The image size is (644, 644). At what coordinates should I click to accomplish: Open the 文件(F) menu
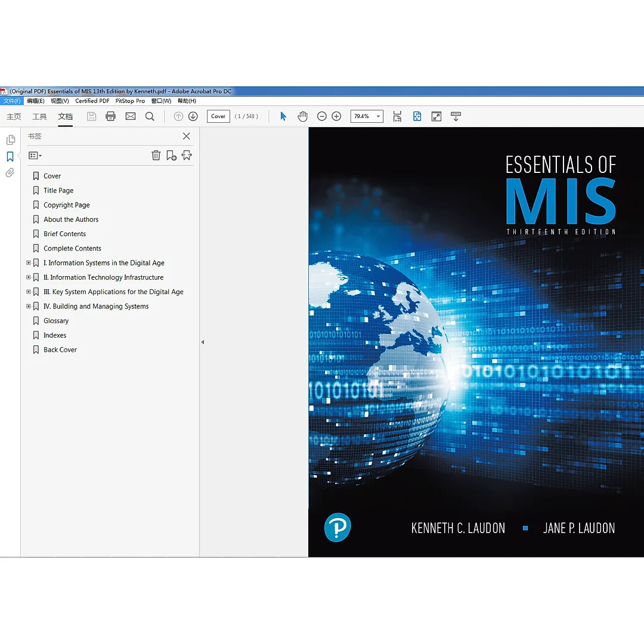12,101
